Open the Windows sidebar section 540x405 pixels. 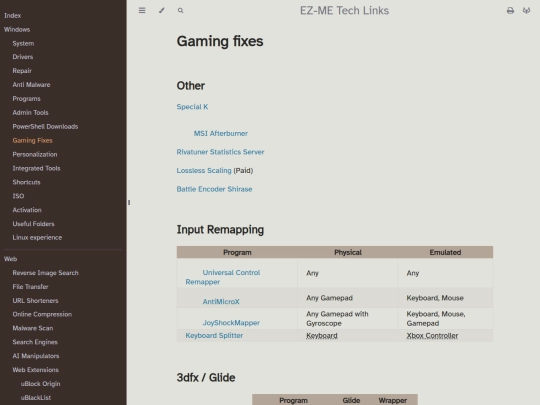[17, 30]
